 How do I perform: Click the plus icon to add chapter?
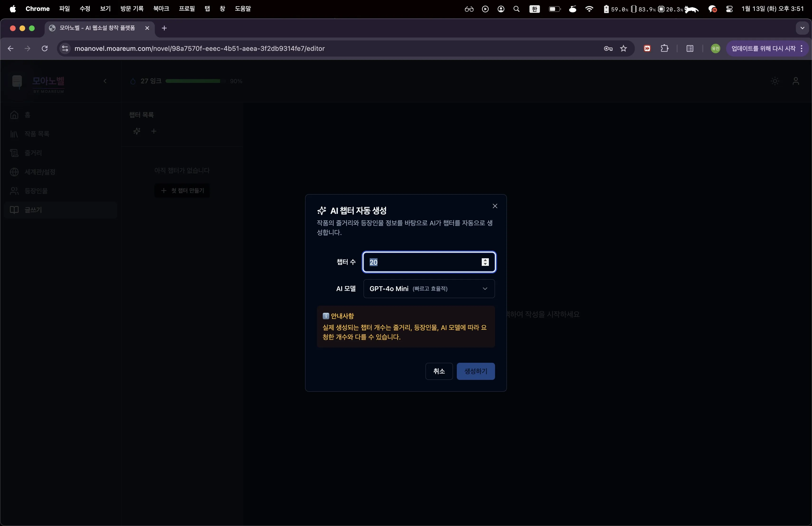pyautogui.click(x=154, y=131)
